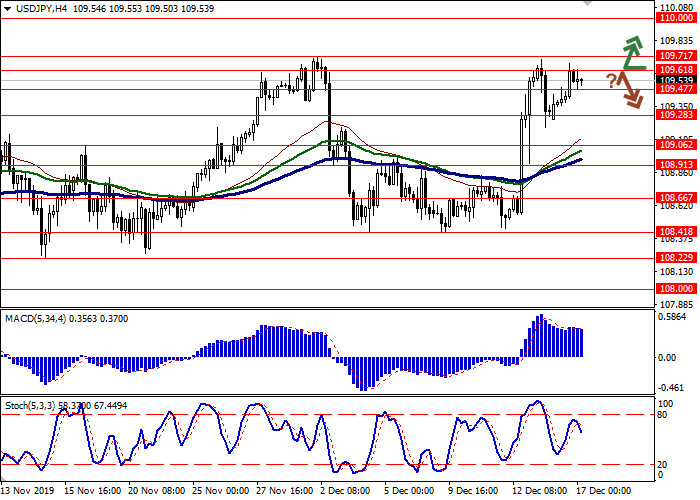Image resolution: width=700 pixels, height=500 pixels.
Task: Click the current price 109.539 black label
Action: point(676,80)
